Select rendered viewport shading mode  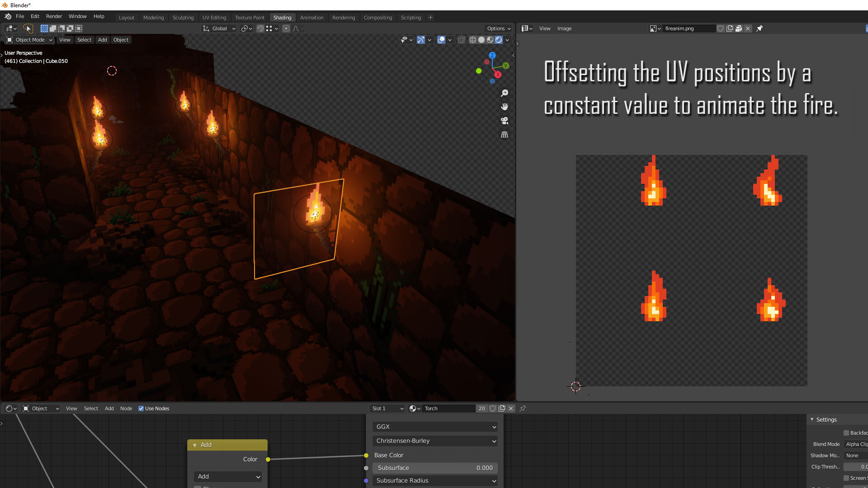pyautogui.click(x=498, y=40)
